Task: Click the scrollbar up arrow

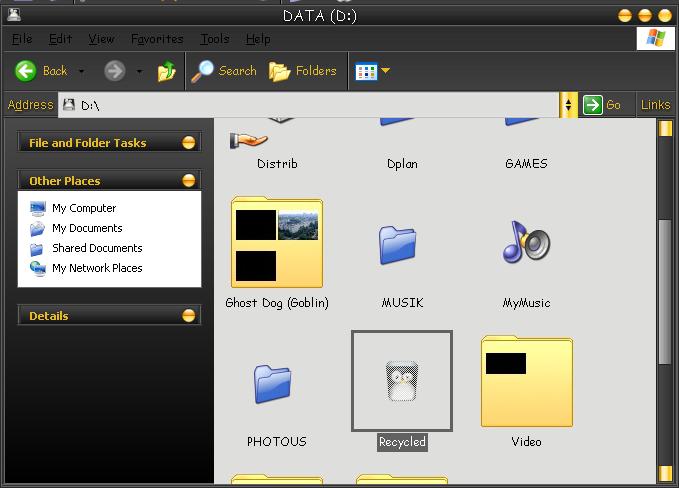Action: pyautogui.click(x=665, y=128)
